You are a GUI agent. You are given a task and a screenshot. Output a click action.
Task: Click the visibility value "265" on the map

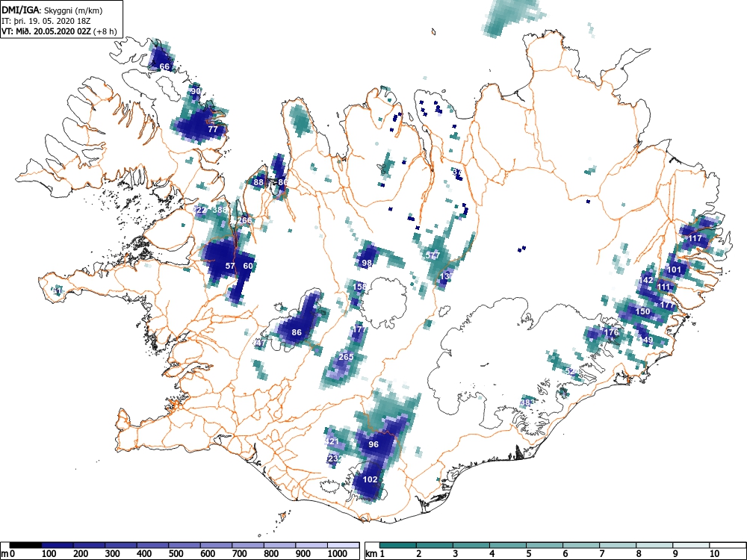(347, 357)
